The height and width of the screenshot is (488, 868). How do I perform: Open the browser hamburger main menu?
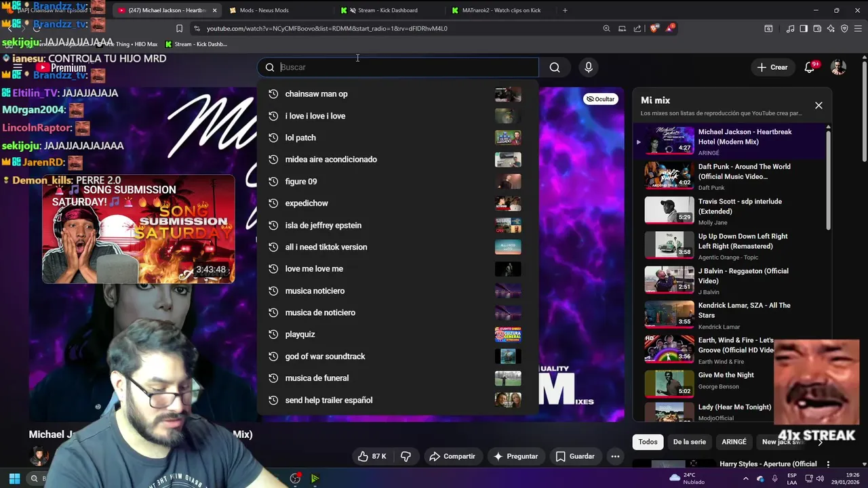858,28
